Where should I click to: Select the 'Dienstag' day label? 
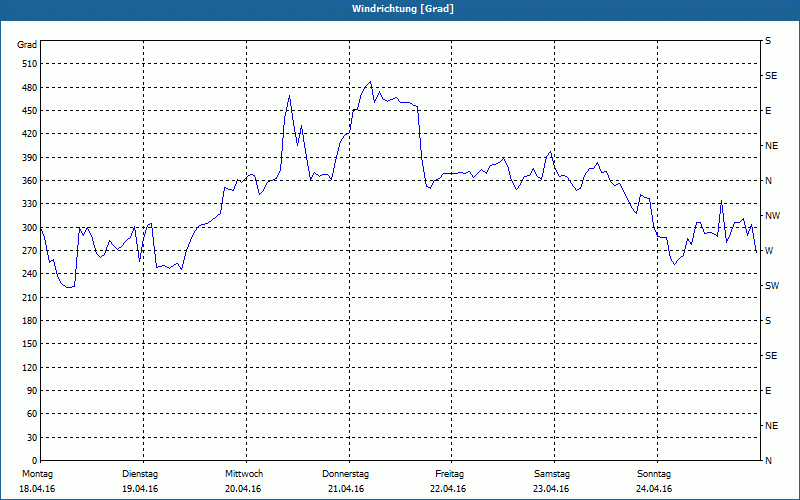(140, 474)
